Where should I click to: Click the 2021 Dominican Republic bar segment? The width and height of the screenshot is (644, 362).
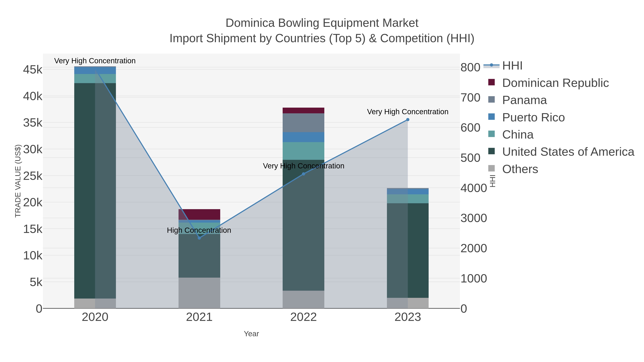tap(199, 214)
